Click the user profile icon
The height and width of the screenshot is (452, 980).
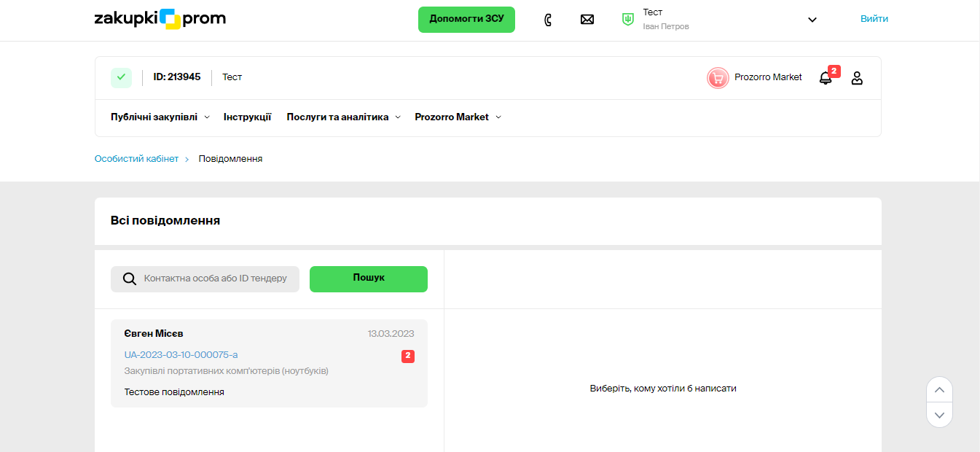857,78
